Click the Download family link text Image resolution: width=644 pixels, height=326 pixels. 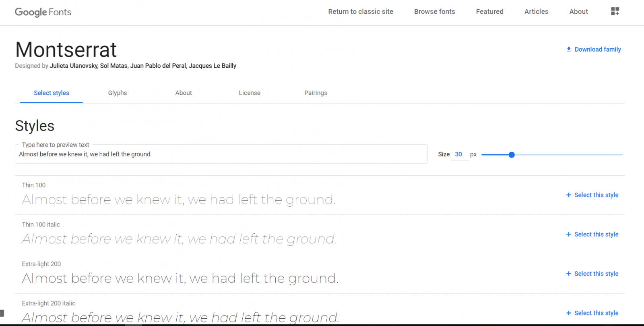pos(597,49)
